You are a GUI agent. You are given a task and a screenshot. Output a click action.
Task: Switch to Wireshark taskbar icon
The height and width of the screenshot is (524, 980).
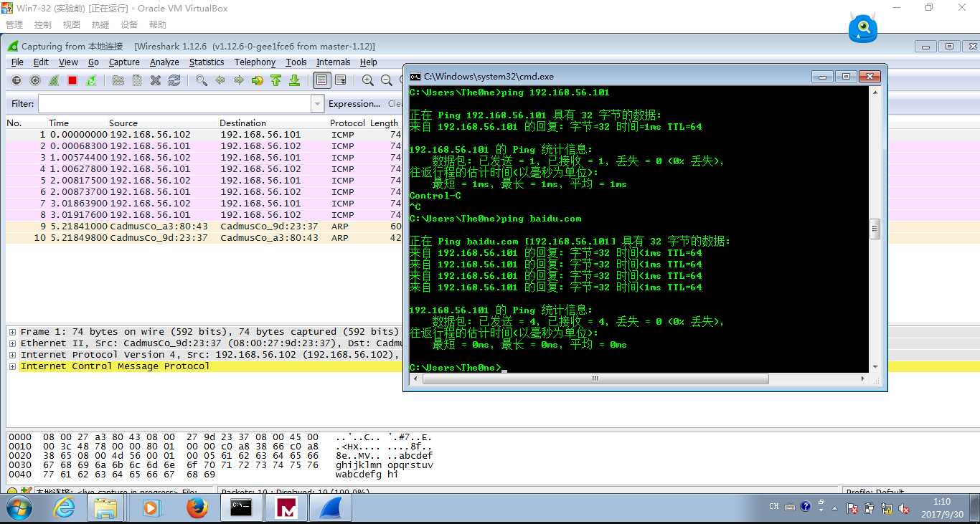[329, 508]
